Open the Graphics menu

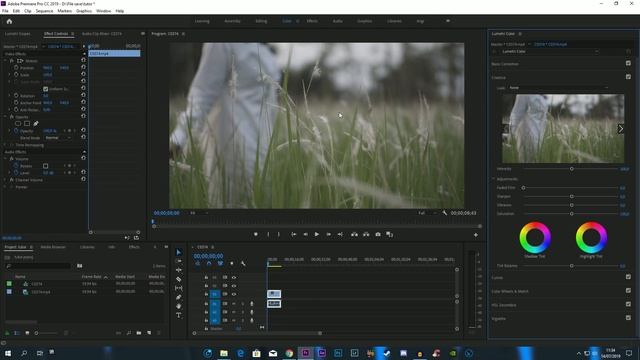tap(84, 11)
